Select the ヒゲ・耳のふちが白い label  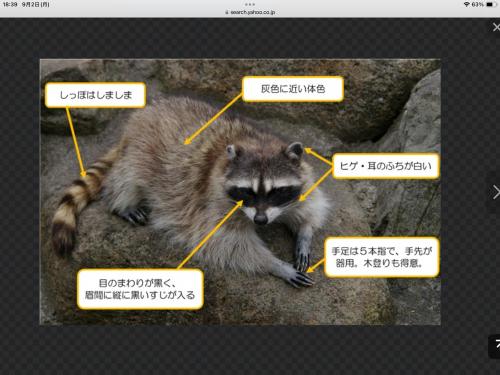[386, 166]
